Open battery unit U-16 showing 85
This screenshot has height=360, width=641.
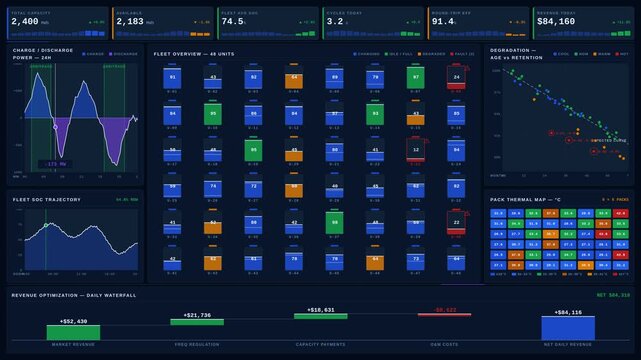click(x=456, y=114)
